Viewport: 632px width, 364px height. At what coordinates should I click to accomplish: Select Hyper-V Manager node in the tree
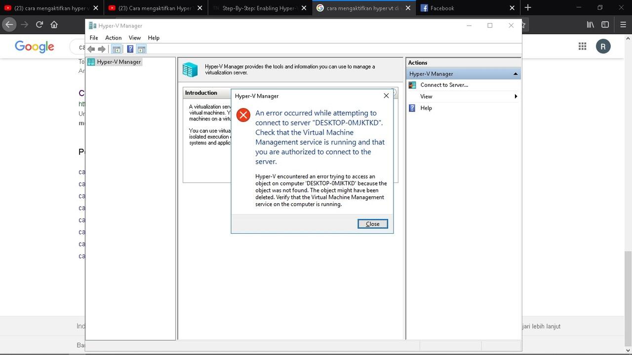115,62
